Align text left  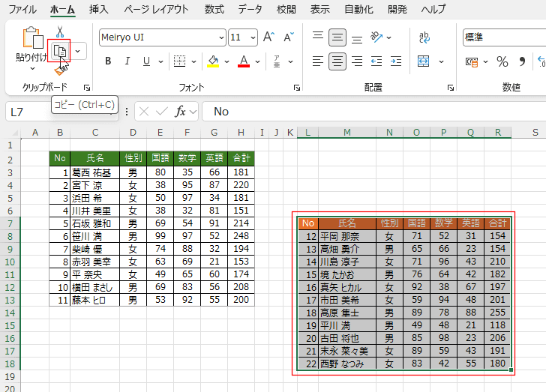point(317,61)
